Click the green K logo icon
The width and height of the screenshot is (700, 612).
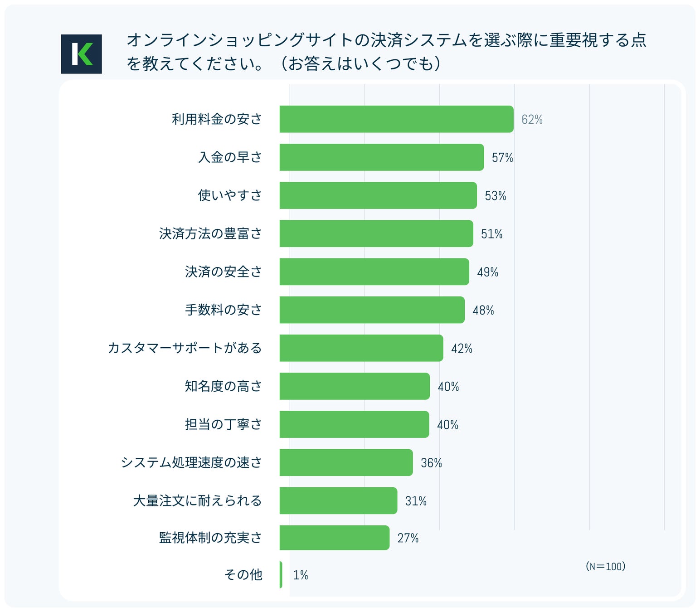tap(82, 54)
